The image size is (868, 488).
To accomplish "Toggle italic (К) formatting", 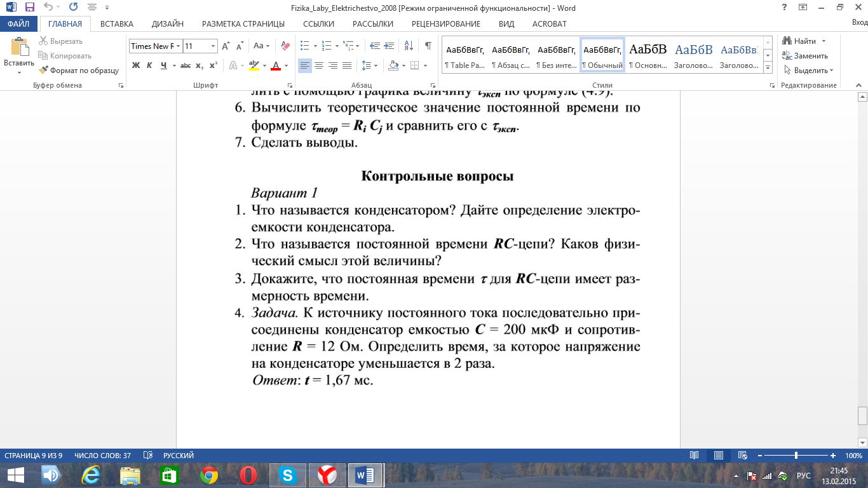I will (149, 65).
